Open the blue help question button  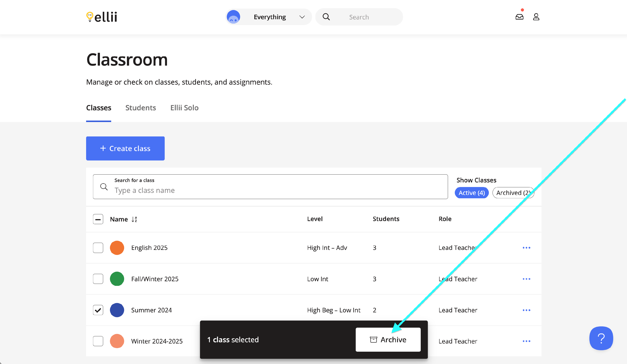point(601,338)
